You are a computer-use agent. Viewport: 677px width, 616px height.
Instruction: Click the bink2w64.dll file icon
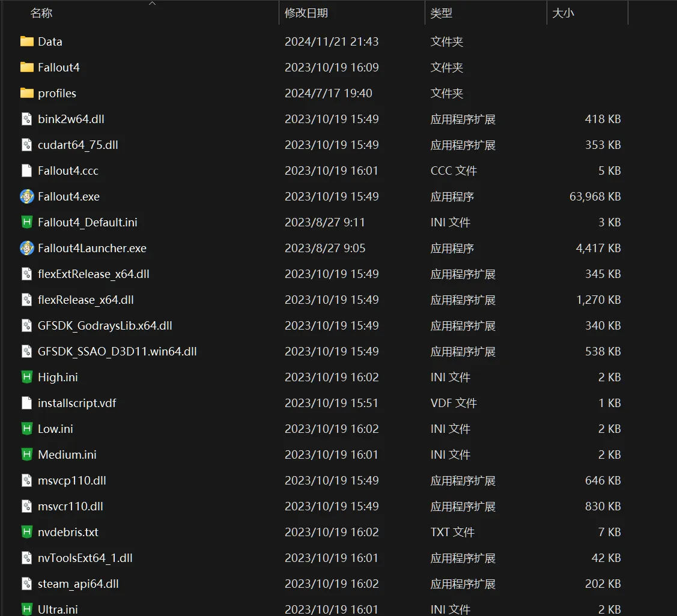(x=27, y=119)
